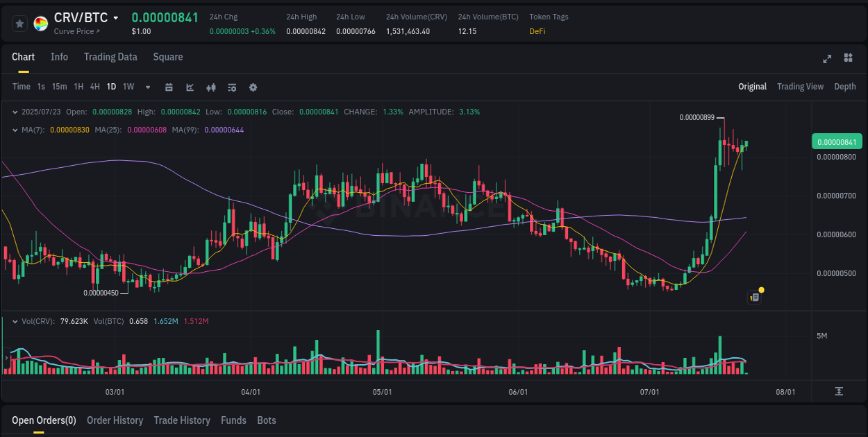Select the line chart style icon

(x=190, y=87)
